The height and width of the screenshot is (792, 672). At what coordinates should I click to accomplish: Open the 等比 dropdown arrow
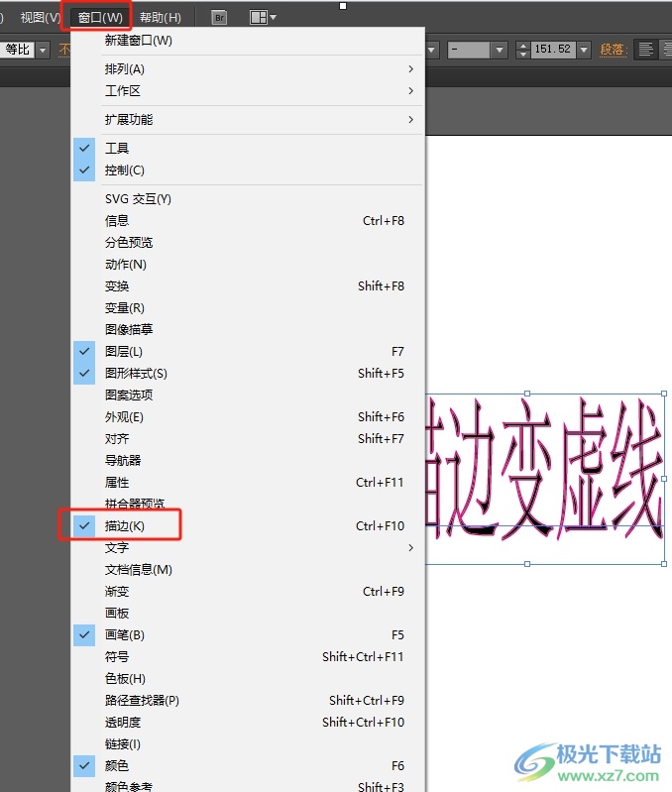(43, 50)
